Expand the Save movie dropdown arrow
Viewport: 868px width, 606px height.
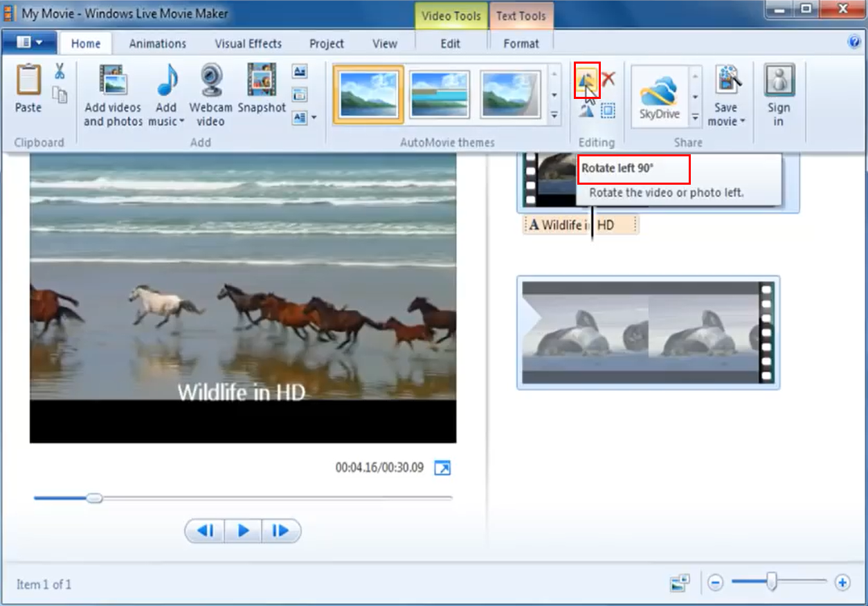pyautogui.click(x=742, y=122)
